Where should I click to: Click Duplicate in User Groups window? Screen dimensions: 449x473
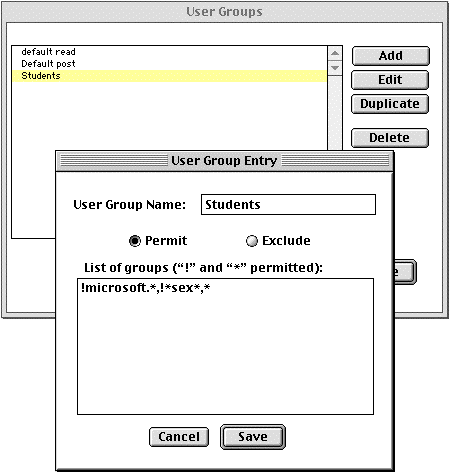[x=390, y=104]
